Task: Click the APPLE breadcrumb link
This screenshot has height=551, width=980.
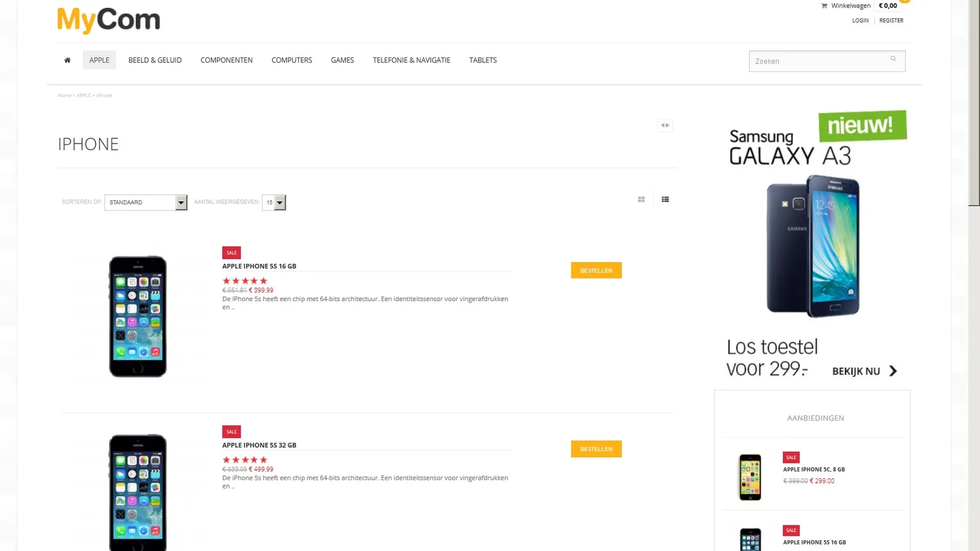Action: (x=84, y=96)
